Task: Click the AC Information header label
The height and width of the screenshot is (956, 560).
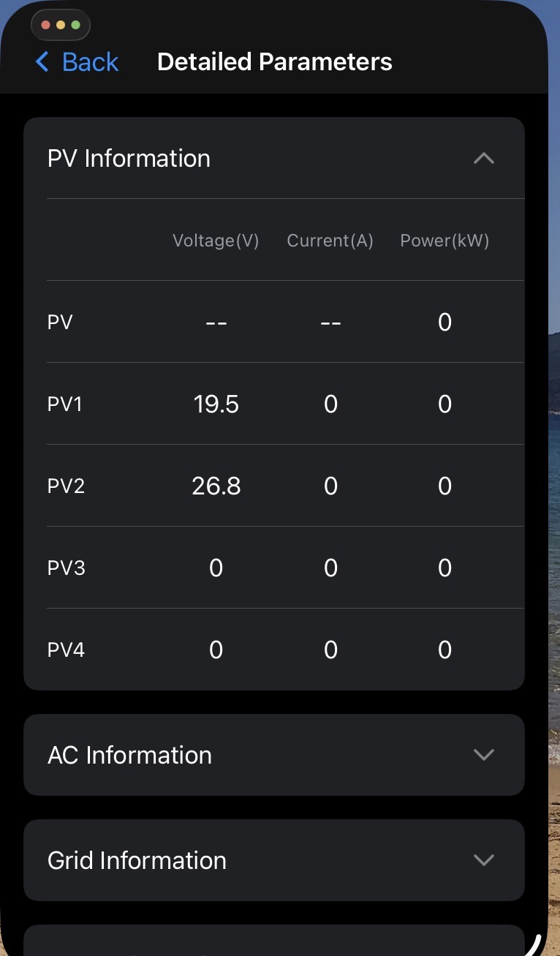Action: [129, 755]
